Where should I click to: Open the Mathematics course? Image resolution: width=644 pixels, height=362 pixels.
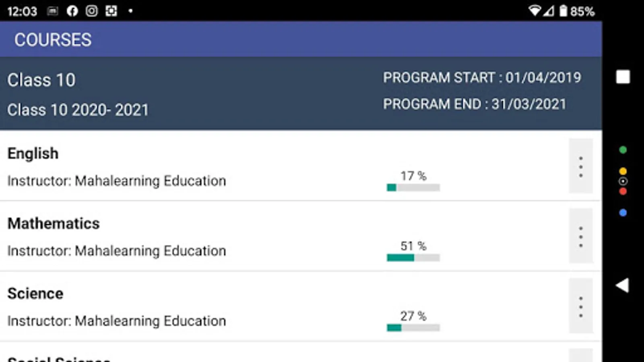click(54, 224)
